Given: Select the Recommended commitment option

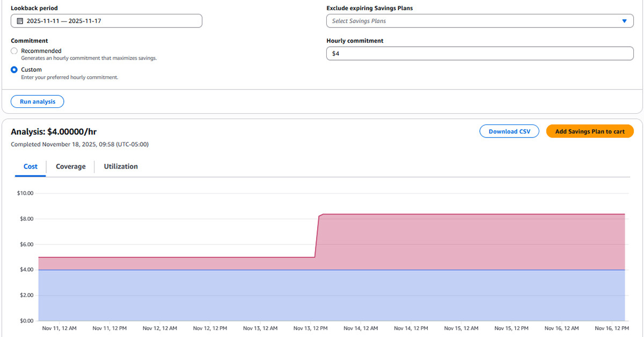Looking at the screenshot, I should [x=15, y=51].
